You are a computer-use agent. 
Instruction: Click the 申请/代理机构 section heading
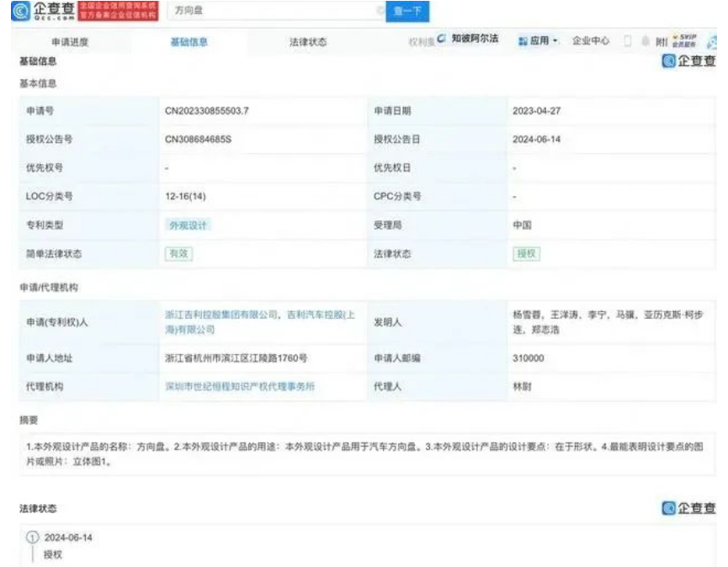49,288
